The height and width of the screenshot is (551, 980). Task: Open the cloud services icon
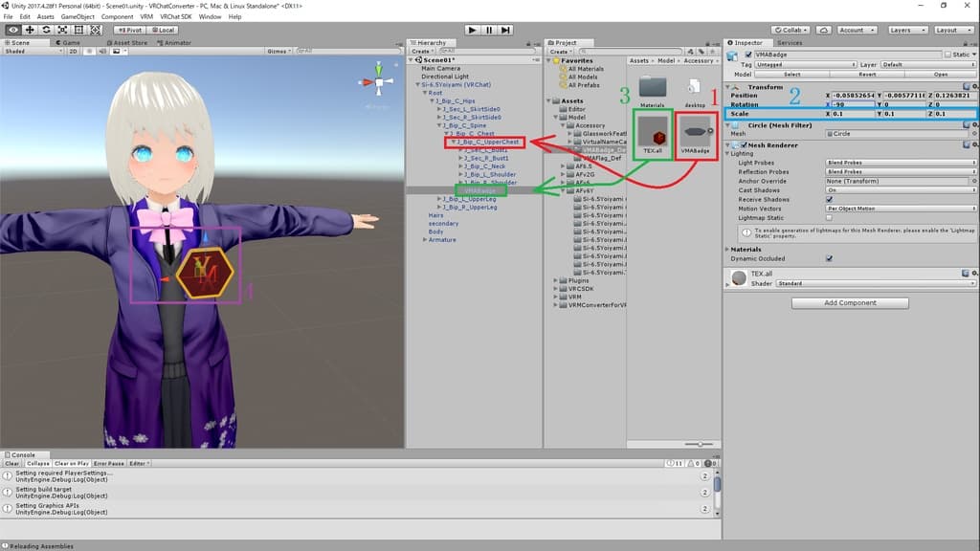tap(822, 30)
